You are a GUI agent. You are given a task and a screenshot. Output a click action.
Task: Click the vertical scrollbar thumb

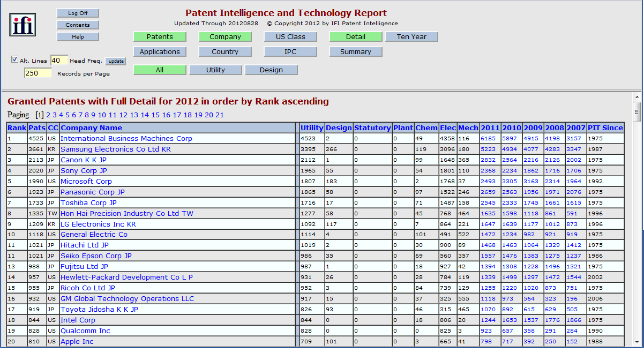[x=637, y=112]
